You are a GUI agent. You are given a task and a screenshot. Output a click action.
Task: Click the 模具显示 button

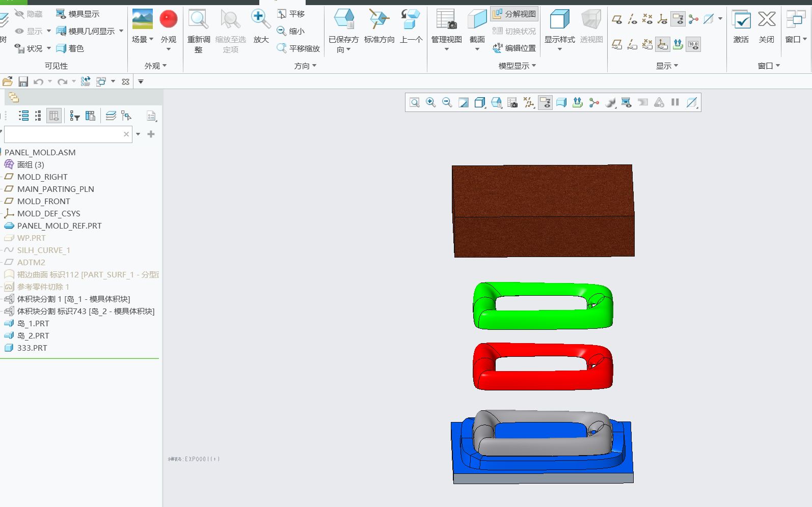pyautogui.click(x=77, y=14)
